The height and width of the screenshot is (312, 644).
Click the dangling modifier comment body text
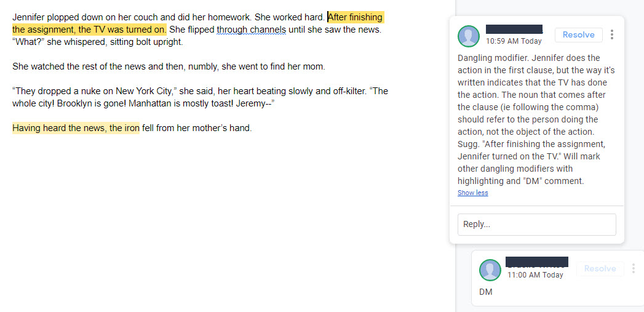536,119
